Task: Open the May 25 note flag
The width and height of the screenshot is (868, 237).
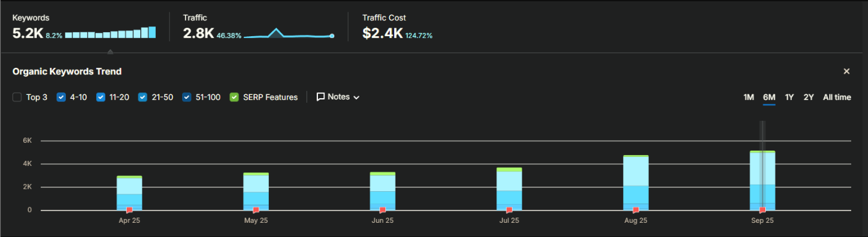Action: [256, 210]
